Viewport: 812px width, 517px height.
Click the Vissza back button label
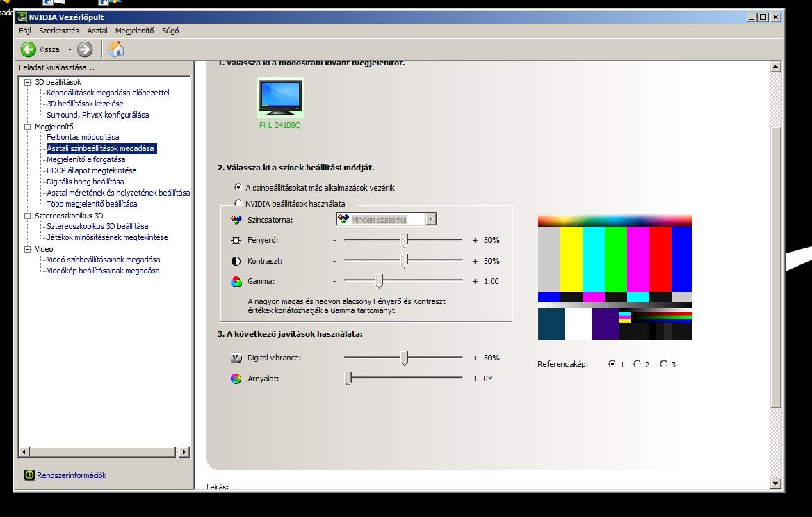49,50
